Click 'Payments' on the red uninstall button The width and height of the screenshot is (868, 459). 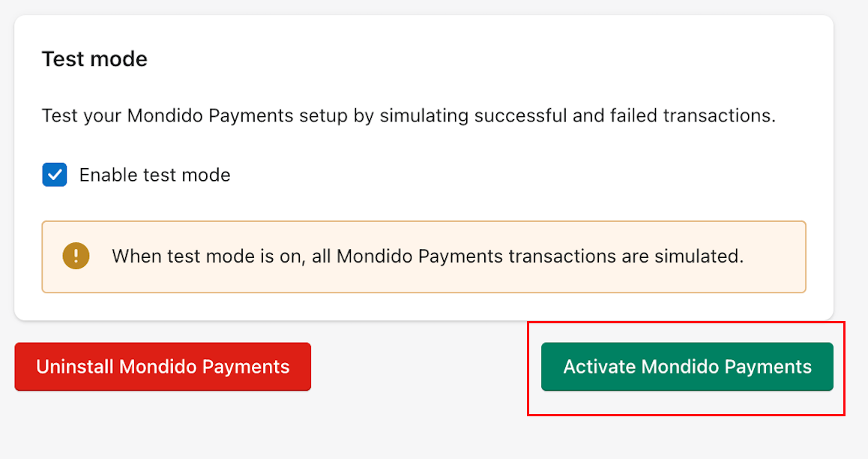pos(246,367)
